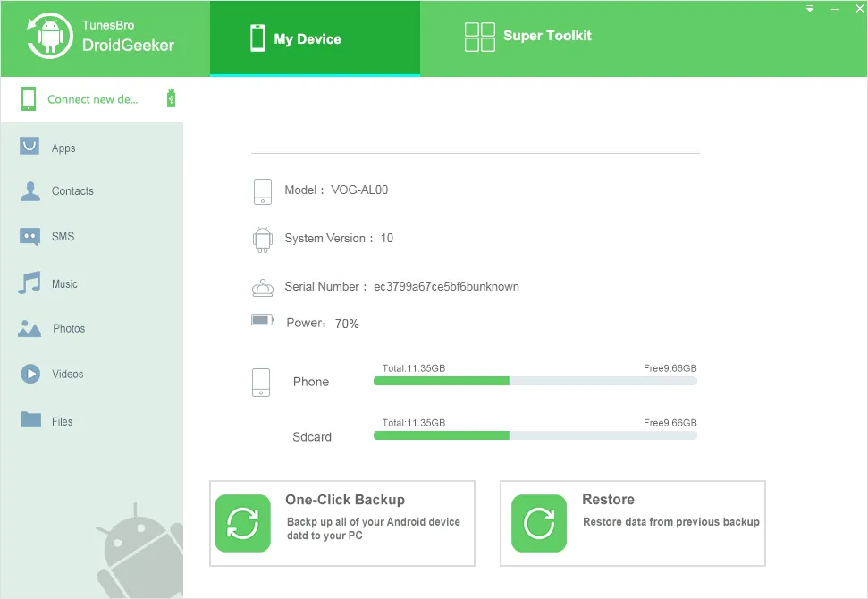
Task: Click the Sdcard free space readout
Action: 670,423
